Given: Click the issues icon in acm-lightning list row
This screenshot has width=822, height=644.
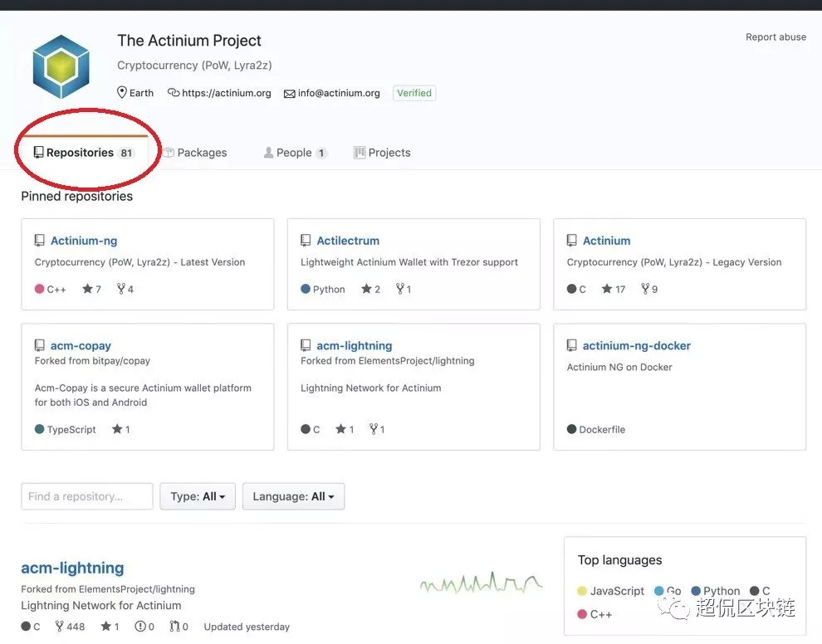Looking at the screenshot, I should tap(139, 627).
